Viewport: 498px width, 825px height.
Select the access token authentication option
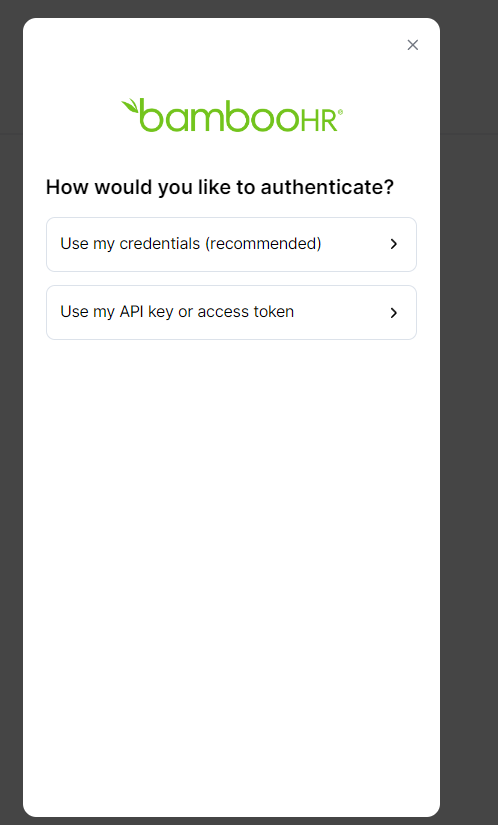231,313
